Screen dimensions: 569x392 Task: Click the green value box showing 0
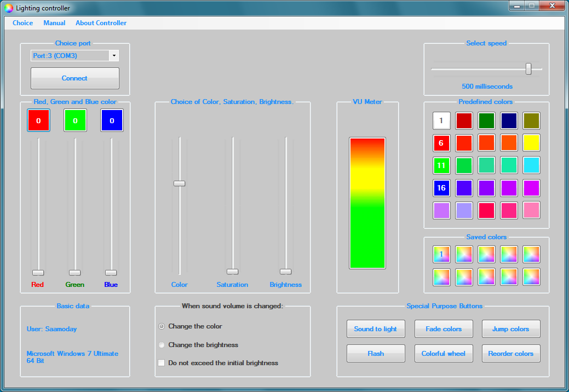coord(75,120)
